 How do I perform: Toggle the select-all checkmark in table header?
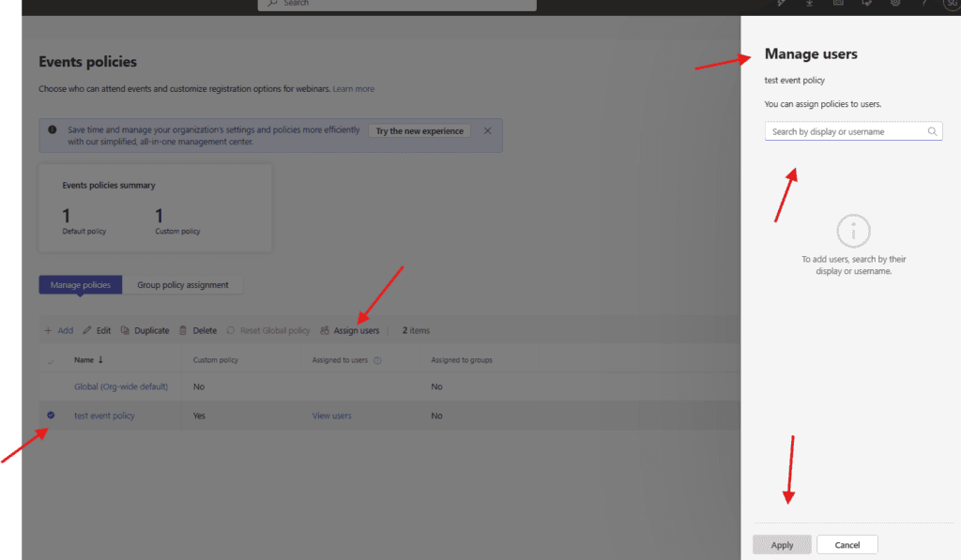[x=51, y=360]
